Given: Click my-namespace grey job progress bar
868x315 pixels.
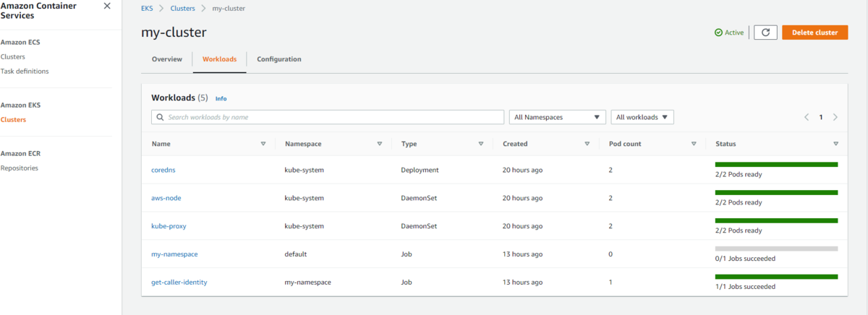Looking at the screenshot, I should tap(776, 249).
